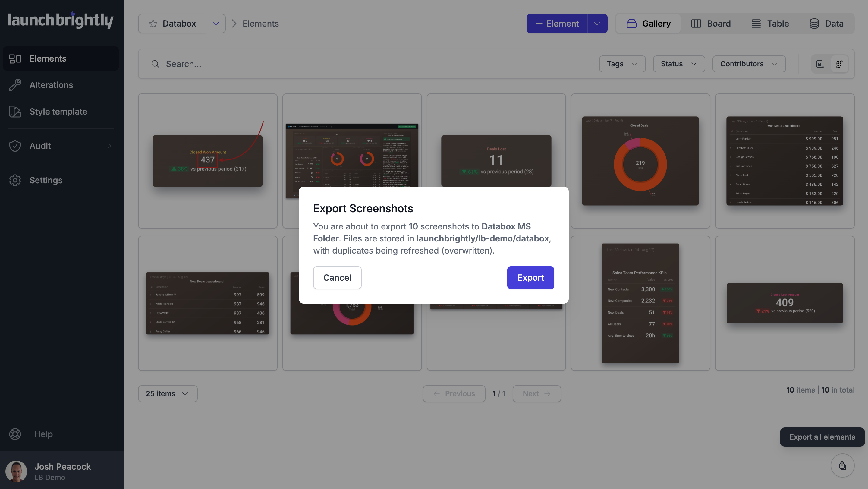This screenshot has height=489, width=868.
Task: Go to the Next page
Action: (536, 394)
